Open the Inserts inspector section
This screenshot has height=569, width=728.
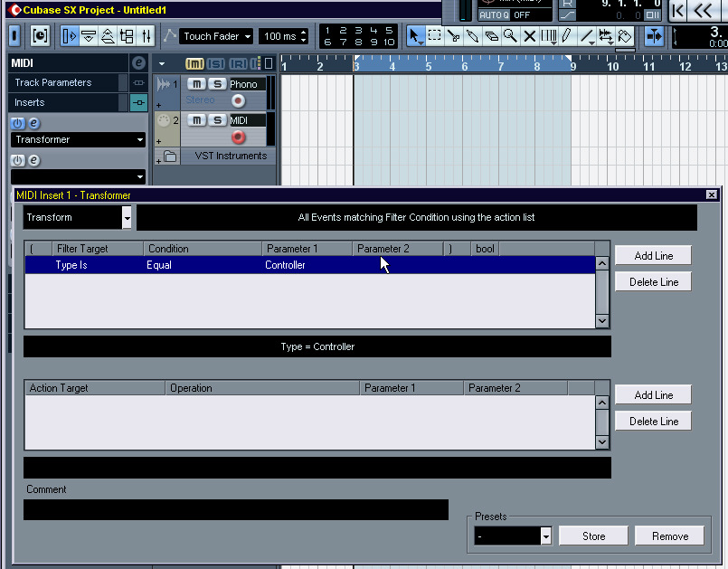[x=63, y=102]
